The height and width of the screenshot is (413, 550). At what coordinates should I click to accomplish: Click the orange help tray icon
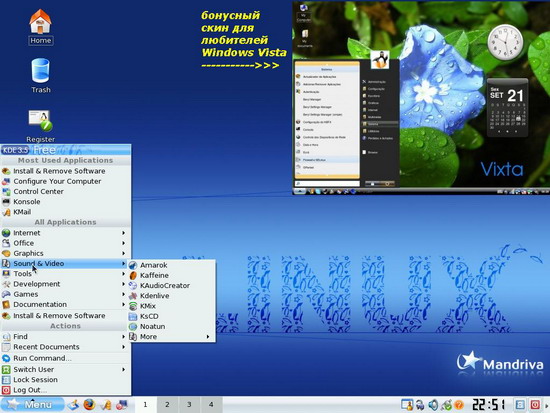(459, 405)
